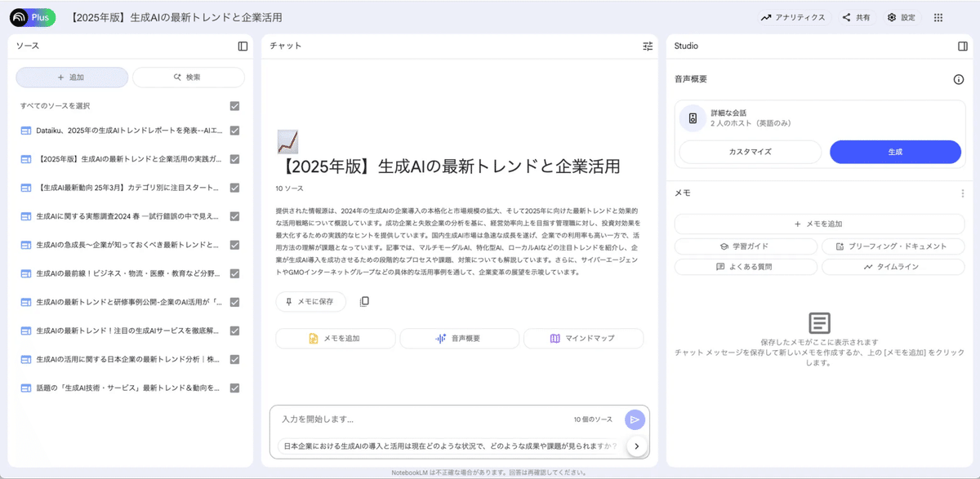Click the host speaker icon in 詳細な会話
This screenshot has height=479, width=980.
pos(693,118)
